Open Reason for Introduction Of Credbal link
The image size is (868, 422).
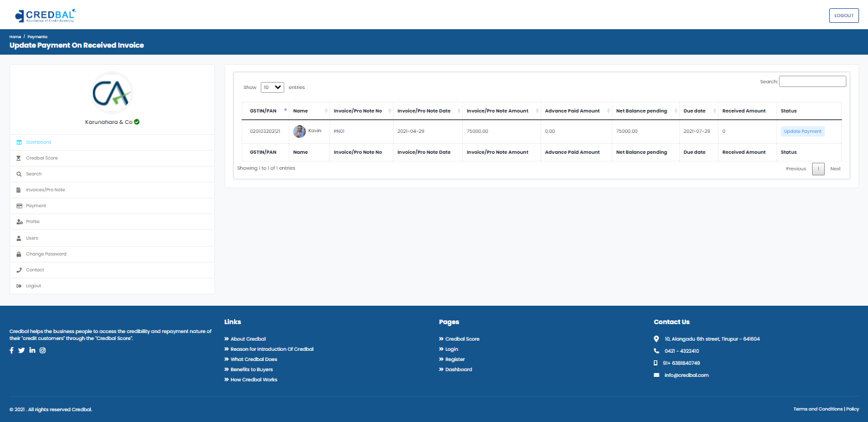tap(272, 350)
